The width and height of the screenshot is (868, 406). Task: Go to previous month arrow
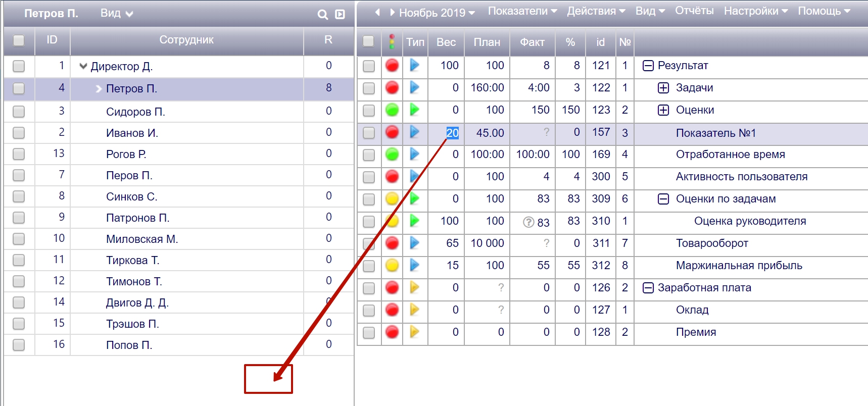click(377, 12)
